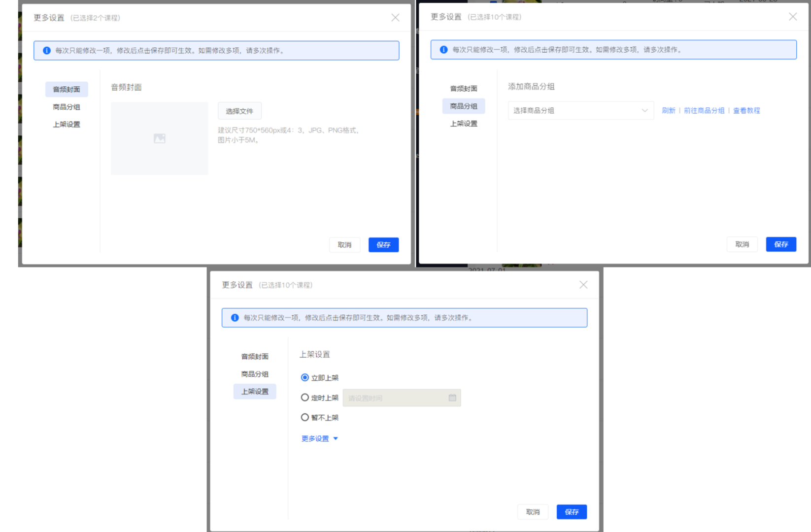
Task: Close the top-right 更多设置 dialog
Action: tap(793, 17)
